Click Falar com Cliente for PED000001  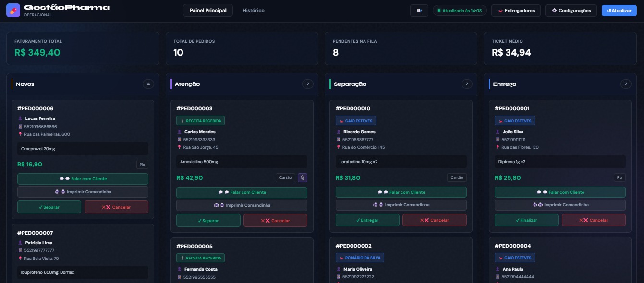(560, 192)
